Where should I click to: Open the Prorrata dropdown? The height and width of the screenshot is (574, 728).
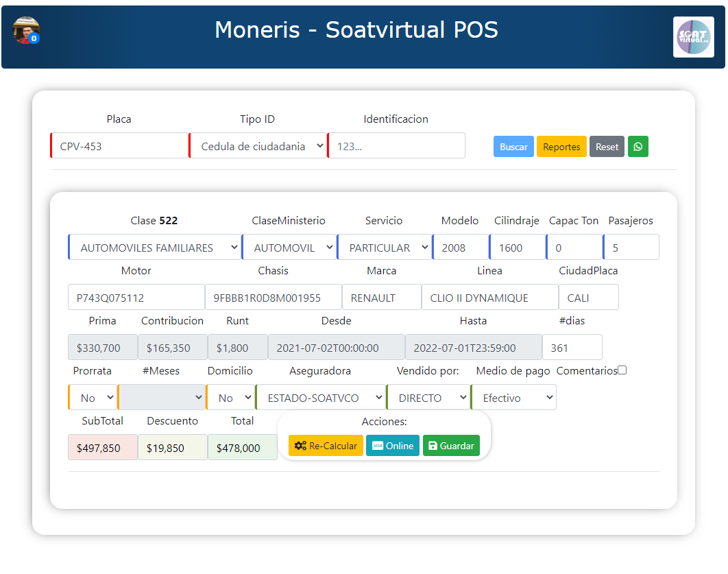(x=93, y=398)
